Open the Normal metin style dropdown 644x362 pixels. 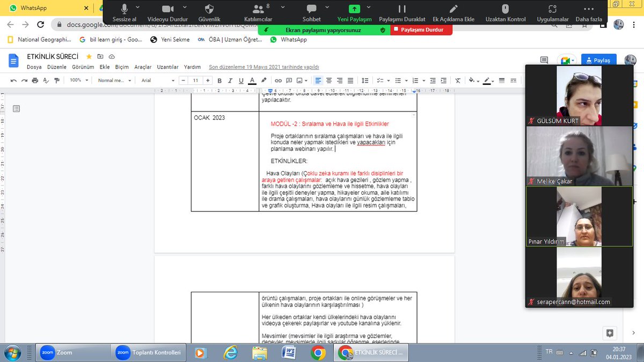point(114,80)
